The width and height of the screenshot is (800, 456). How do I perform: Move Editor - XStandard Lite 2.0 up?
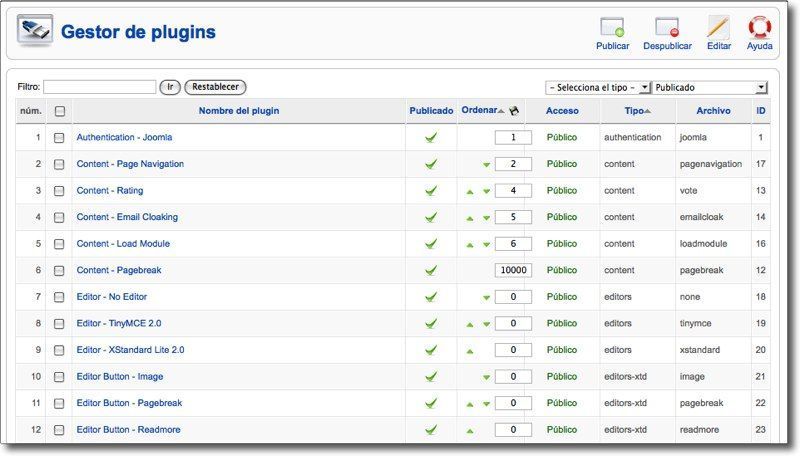coord(470,351)
